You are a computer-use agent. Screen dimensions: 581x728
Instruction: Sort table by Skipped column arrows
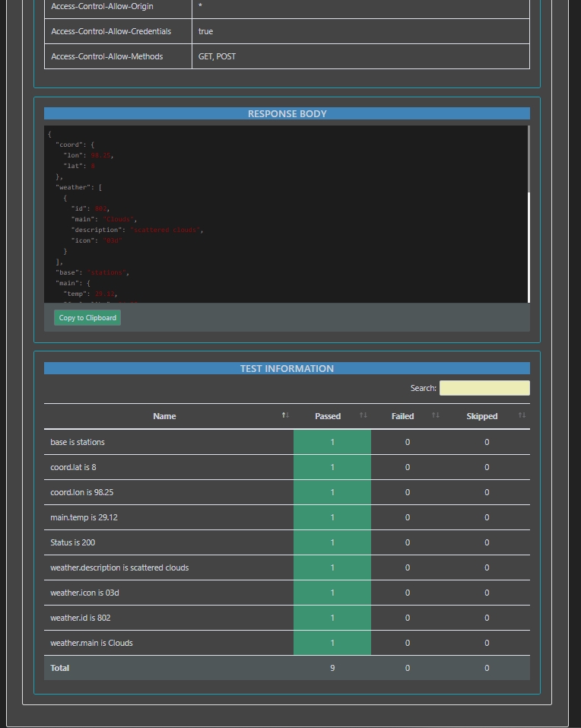(x=522, y=415)
